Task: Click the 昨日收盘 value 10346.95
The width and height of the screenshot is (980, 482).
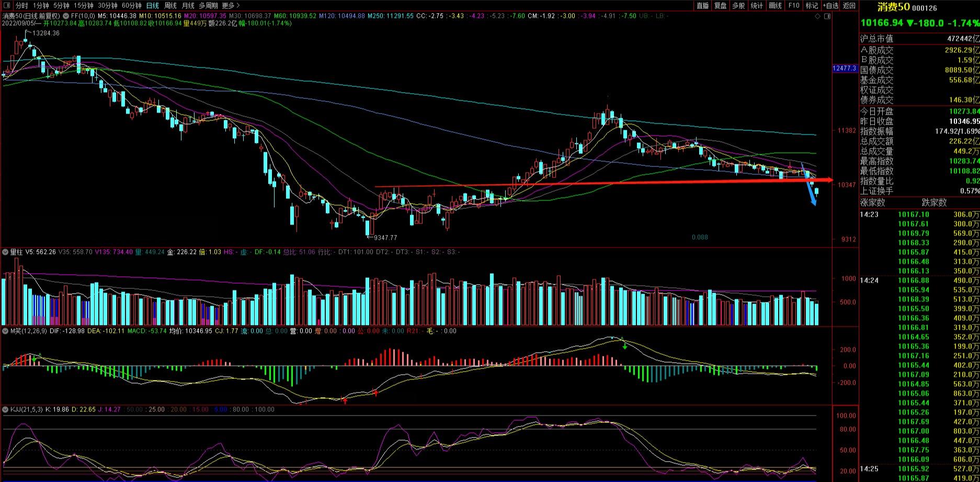Action: tap(963, 121)
